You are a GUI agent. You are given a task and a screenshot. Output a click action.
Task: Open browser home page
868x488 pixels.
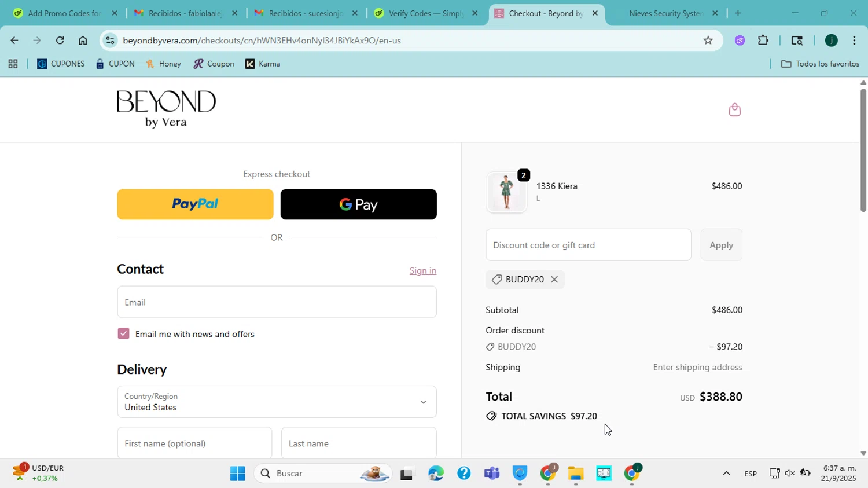point(83,41)
